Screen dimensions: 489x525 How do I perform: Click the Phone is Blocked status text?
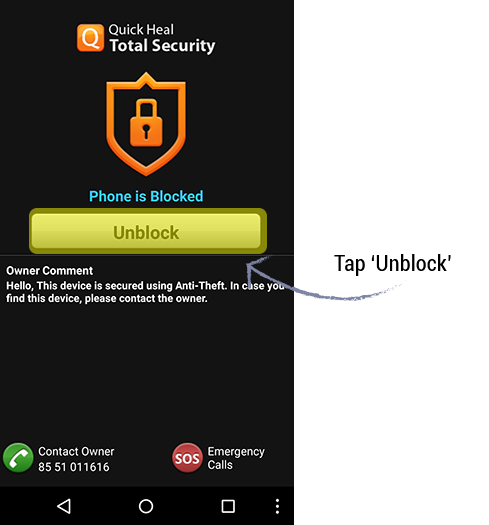tap(146, 196)
